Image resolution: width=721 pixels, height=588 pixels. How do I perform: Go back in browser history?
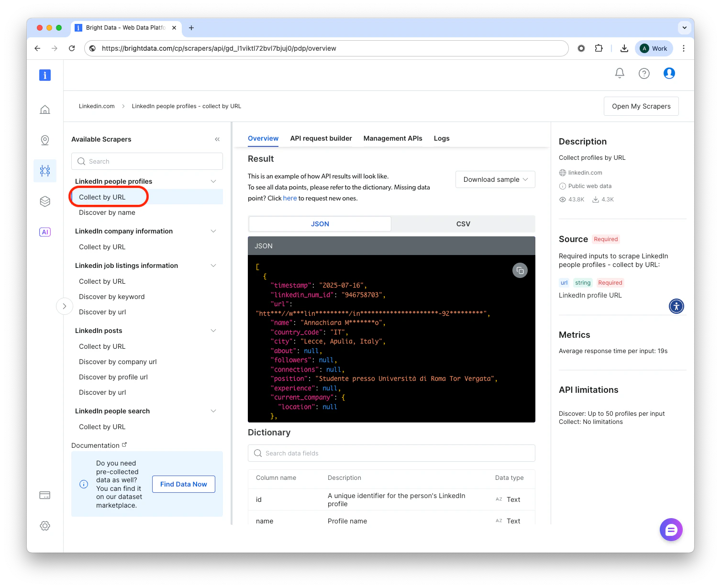pos(37,48)
